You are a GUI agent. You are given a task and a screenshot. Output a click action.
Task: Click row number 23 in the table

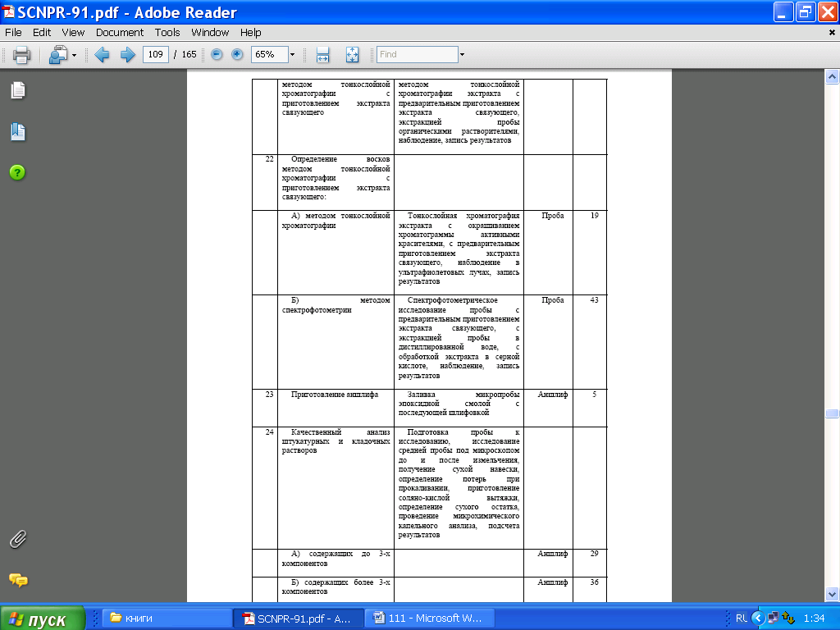click(x=269, y=395)
